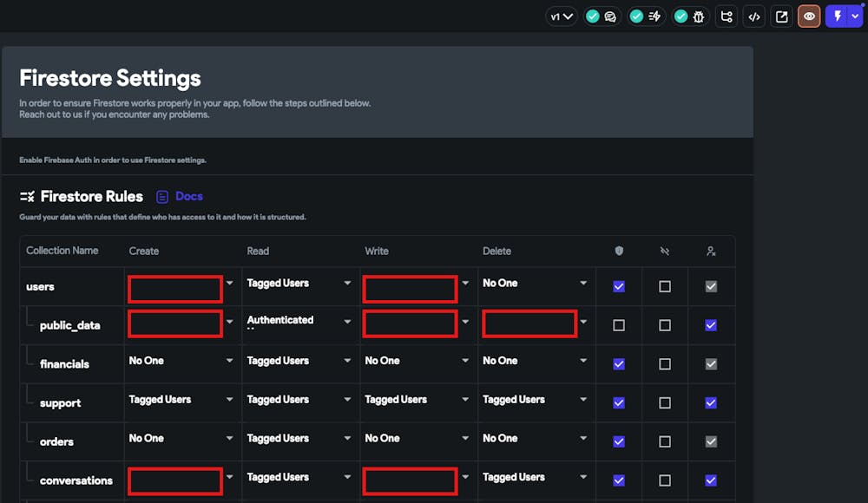Screen dimensions: 868x503
Task: Open the Write dropdown for financials
Action: pyautogui.click(x=417, y=361)
